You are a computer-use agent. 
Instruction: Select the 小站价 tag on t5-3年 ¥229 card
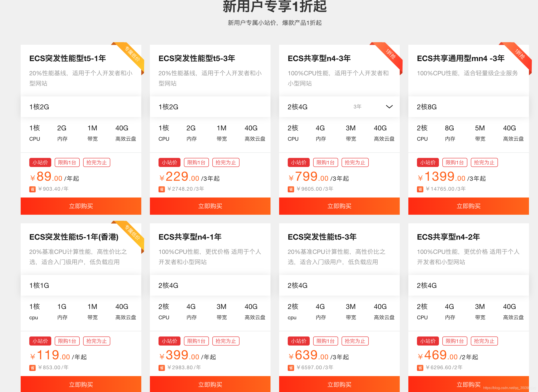169,162
